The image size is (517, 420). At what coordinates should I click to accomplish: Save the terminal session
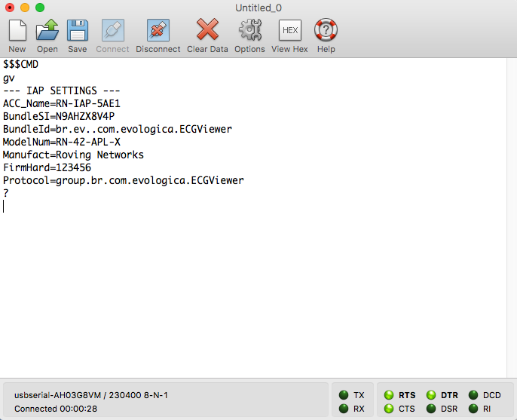tap(77, 31)
